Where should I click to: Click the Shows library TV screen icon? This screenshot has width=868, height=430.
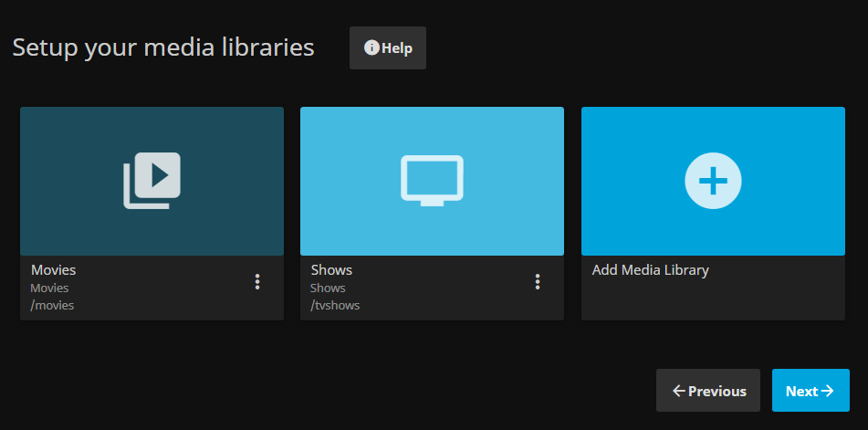[432, 180]
